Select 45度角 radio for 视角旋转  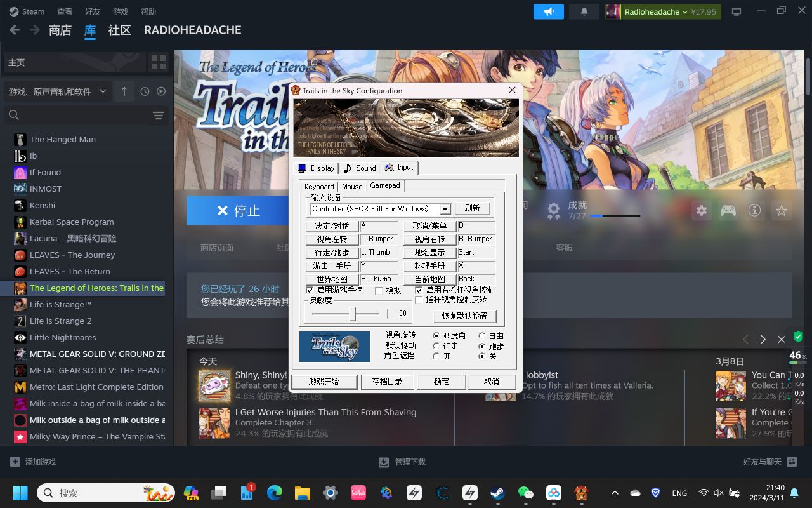tap(436, 336)
